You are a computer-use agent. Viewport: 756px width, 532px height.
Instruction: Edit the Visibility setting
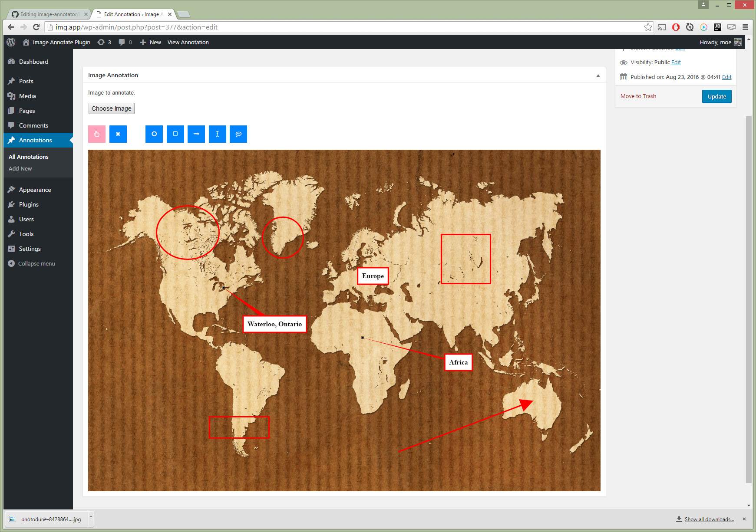click(676, 62)
